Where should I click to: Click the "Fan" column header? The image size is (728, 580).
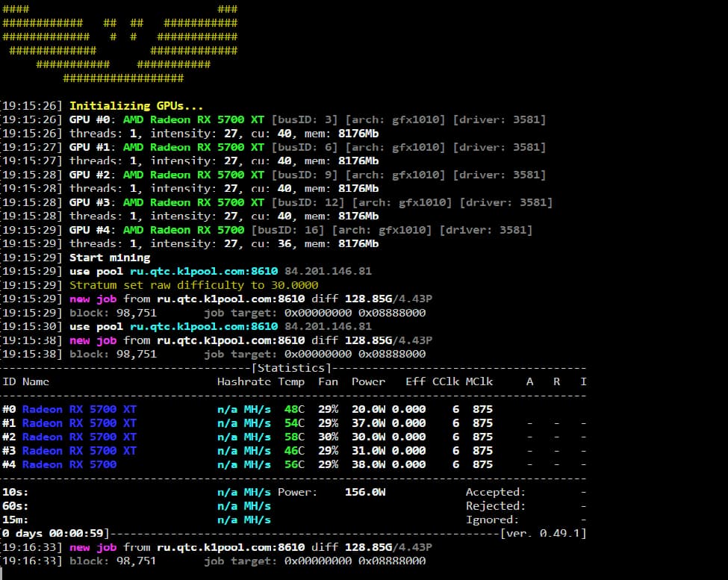329,382
